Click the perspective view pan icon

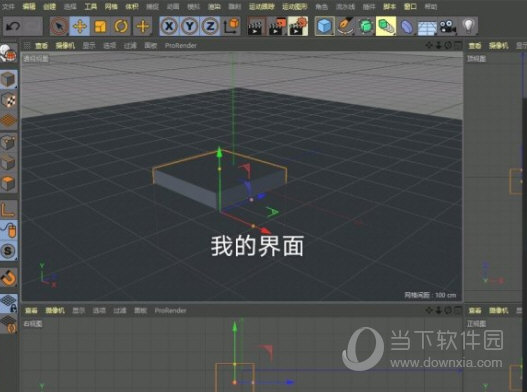(429, 45)
